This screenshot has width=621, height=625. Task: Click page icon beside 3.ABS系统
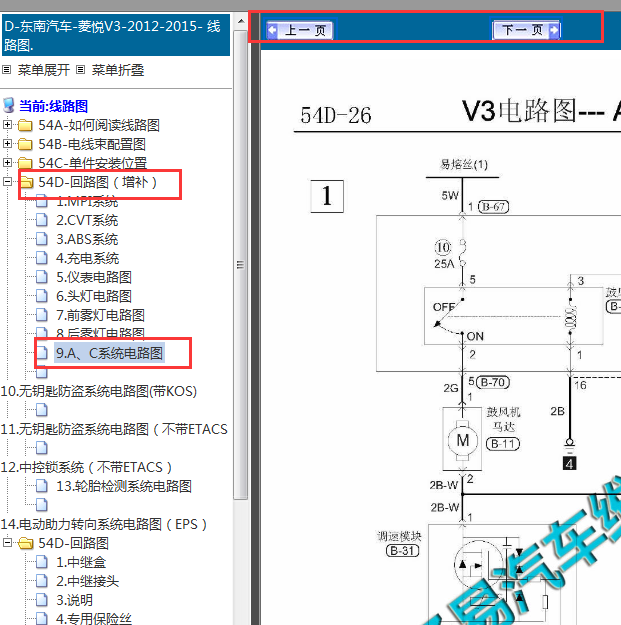click(x=42, y=239)
